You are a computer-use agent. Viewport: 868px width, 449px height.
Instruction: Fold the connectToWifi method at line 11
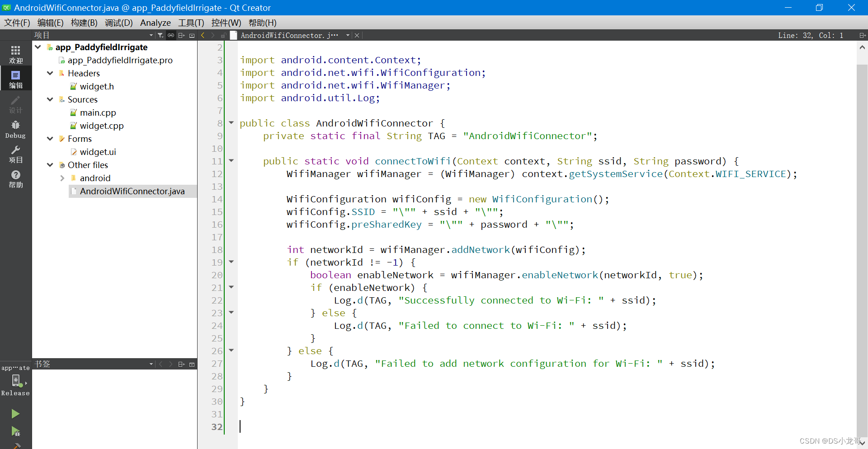(x=231, y=160)
